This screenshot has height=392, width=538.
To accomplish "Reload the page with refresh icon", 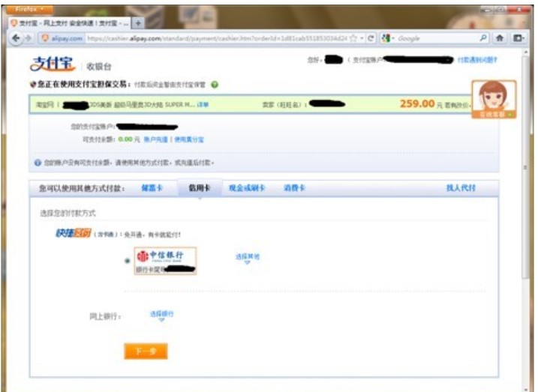I will (x=371, y=38).
